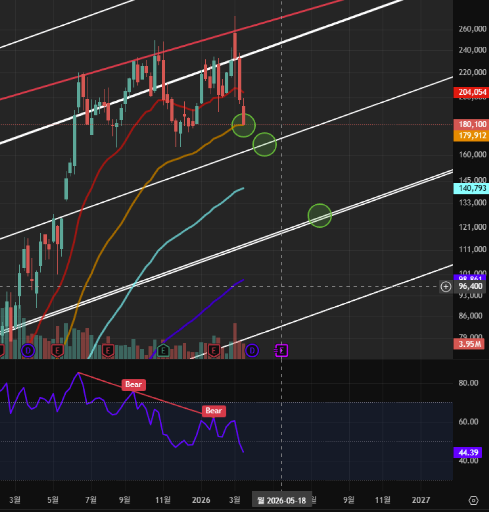Click the 3.95M volume label

[x=469, y=344]
